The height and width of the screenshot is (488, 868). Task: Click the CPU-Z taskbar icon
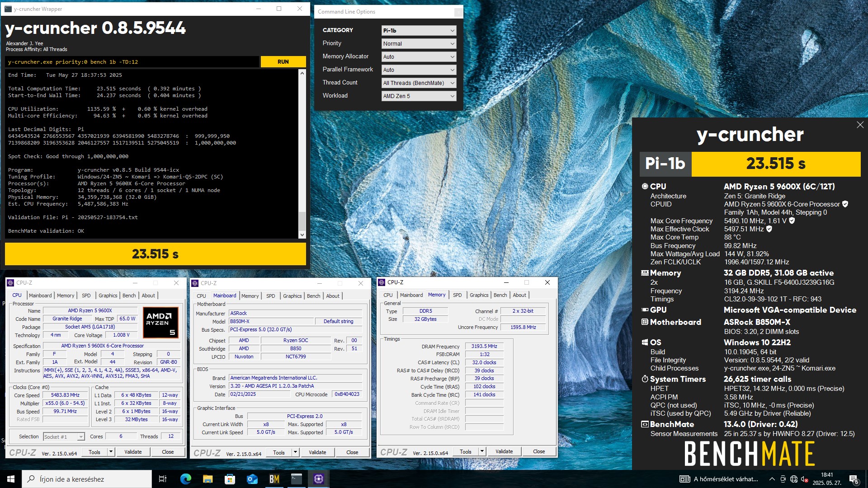click(x=318, y=479)
